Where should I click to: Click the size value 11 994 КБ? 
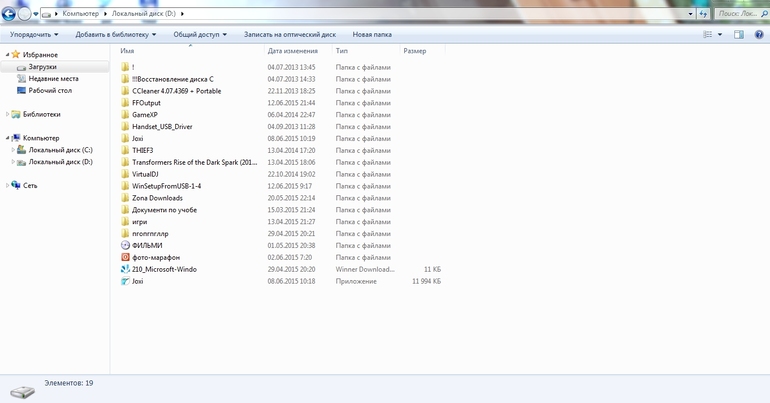[x=426, y=281]
